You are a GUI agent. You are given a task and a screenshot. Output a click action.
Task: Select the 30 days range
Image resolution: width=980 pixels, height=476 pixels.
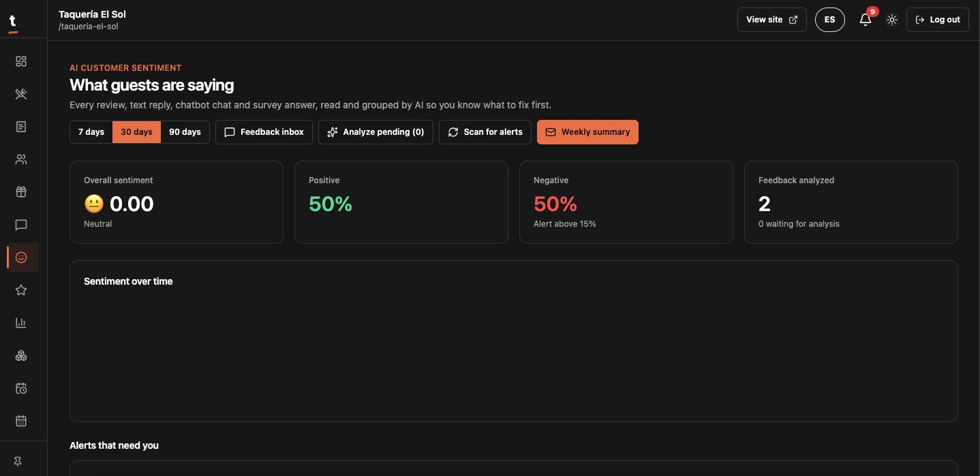click(x=136, y=132)
